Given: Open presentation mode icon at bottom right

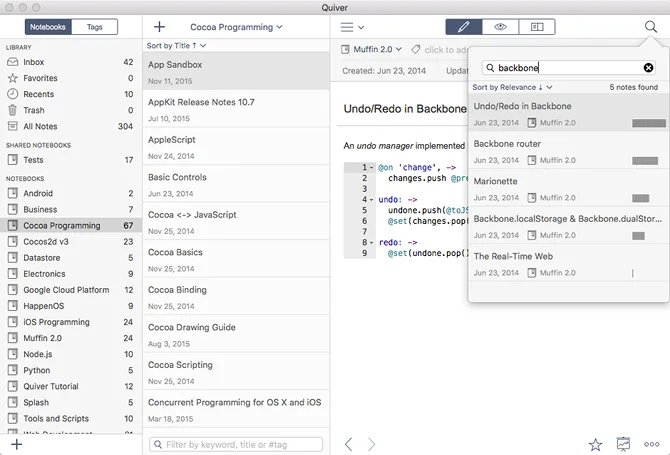Looking at the screenshot, I should click(623, 444).
